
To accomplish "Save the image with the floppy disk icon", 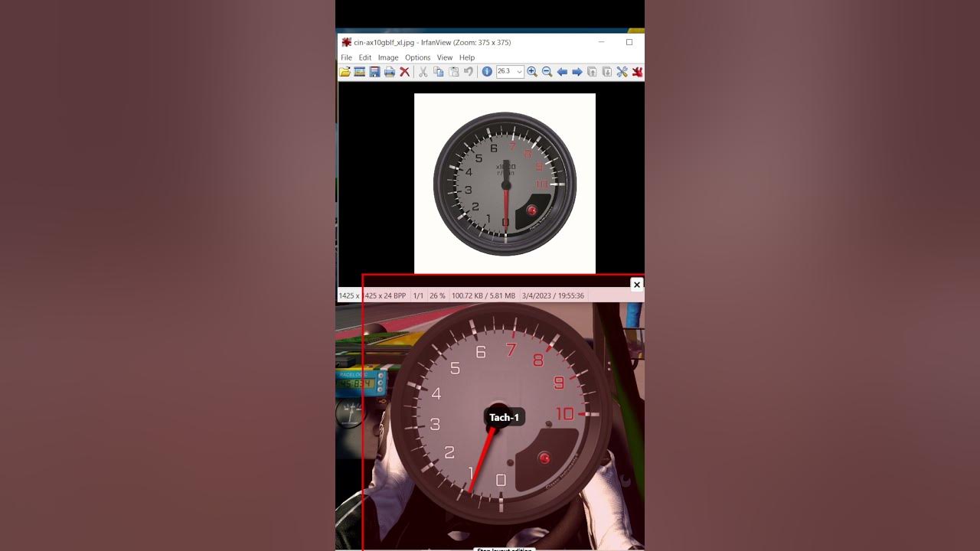I will [374, 72].
